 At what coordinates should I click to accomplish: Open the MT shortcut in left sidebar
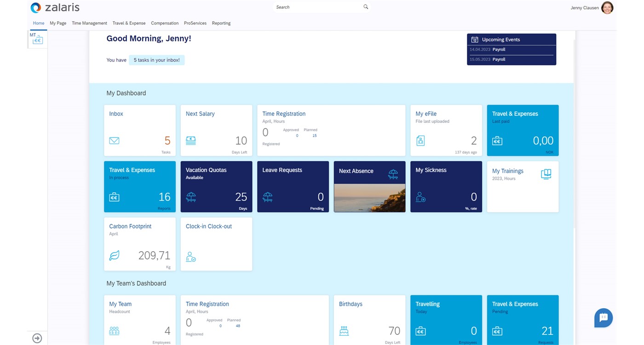coord(37,39)
